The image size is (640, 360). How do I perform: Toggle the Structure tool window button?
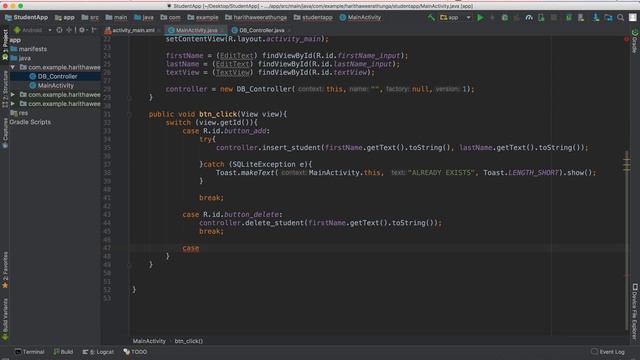pyautogui.click(x=5, y=89)
